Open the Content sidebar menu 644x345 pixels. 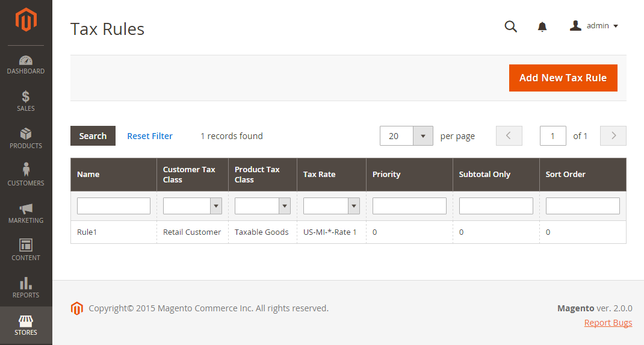pyautogui.click(x=26, y=250)
